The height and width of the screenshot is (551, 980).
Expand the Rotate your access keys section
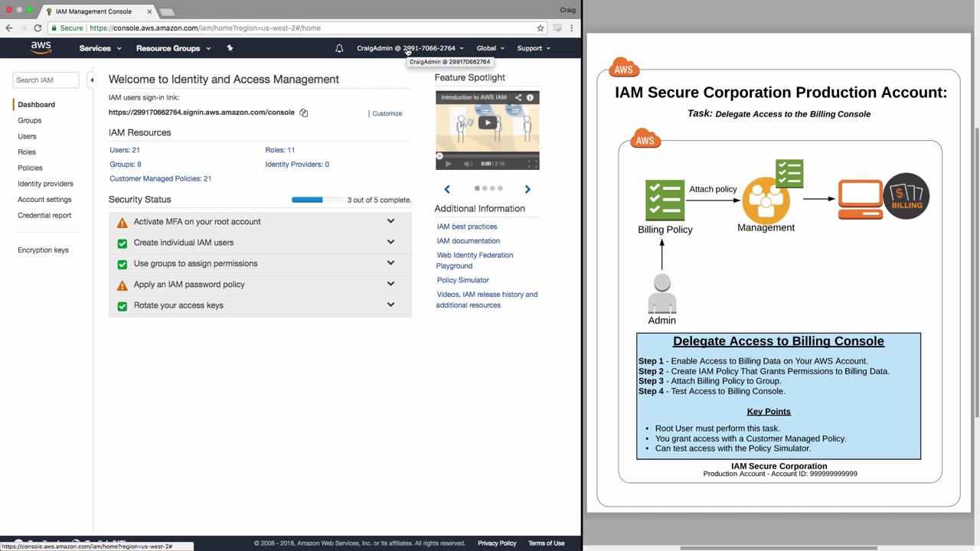(390, 305)
